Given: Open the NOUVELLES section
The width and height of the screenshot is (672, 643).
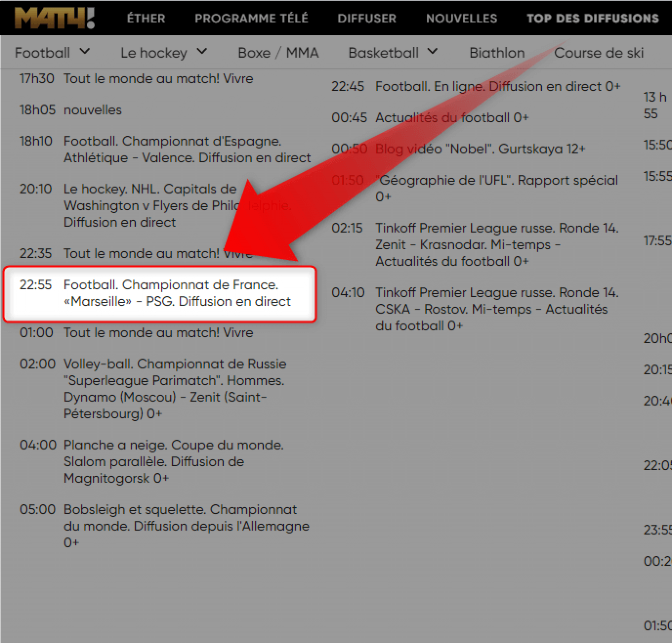Looking at the screenshot, I should (x=461, y=18).
